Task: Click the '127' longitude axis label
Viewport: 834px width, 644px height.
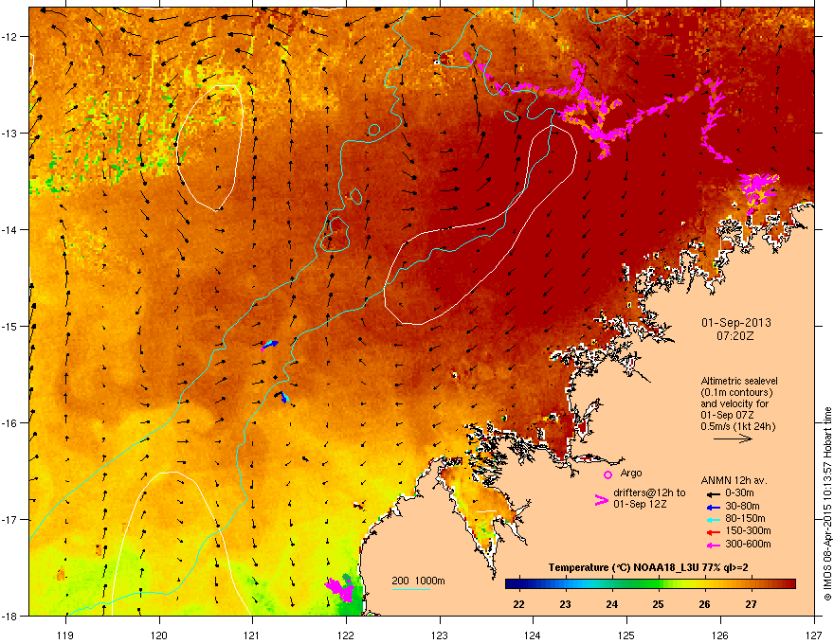Action: [x=813, y=635]
